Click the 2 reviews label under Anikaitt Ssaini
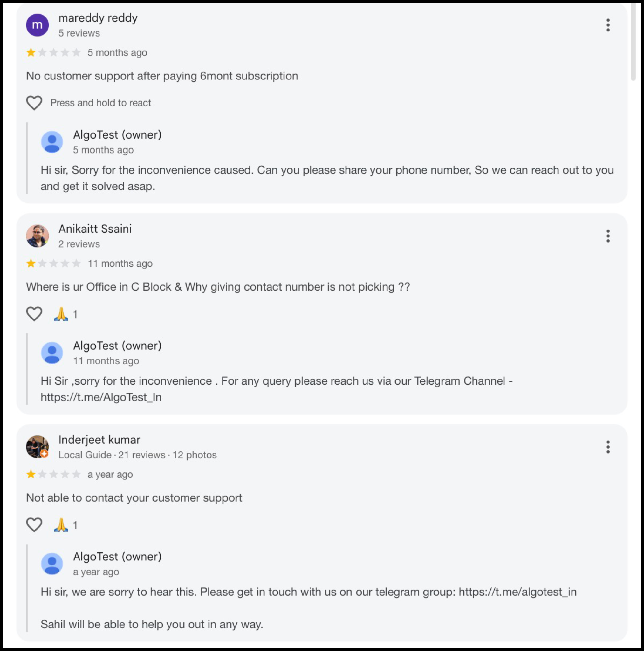 coord(79,243)
